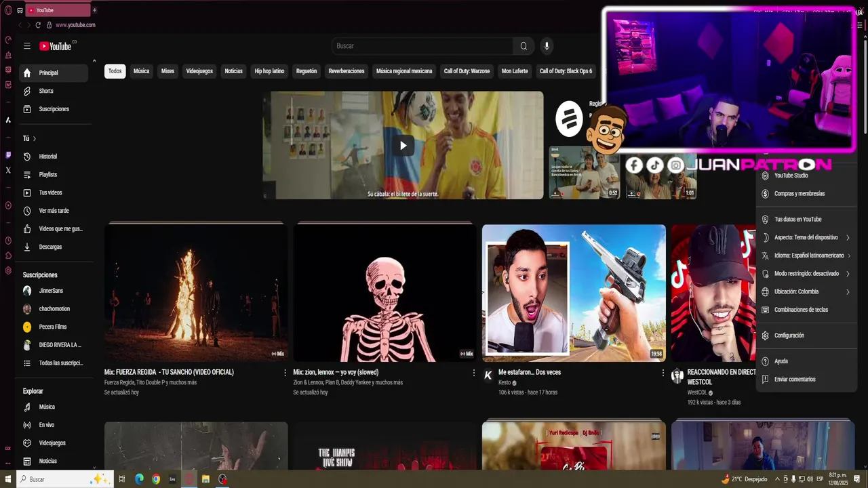The height and width of the screenshot is (488, 868).
Task: Open Google Chrome from taskbar
Action: (156, 479)
